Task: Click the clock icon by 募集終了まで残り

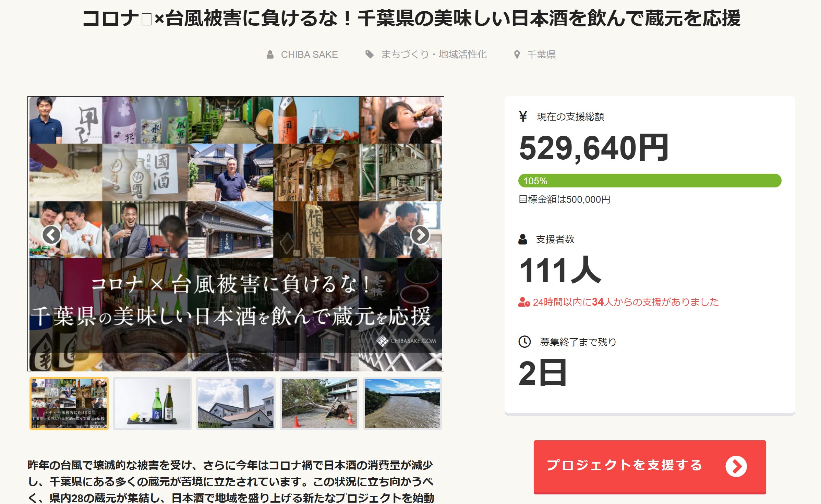Action: click(x=524, y=342)
